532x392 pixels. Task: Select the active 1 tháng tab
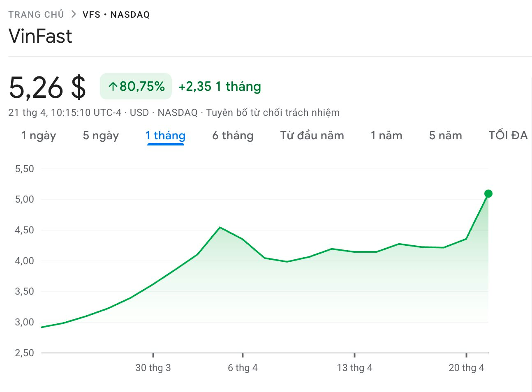[165, 136]
